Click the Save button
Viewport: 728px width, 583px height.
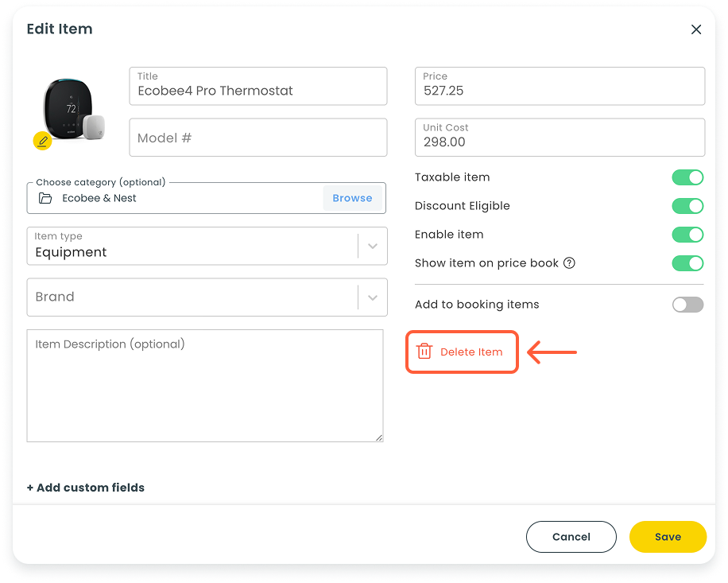click(668, 537)
